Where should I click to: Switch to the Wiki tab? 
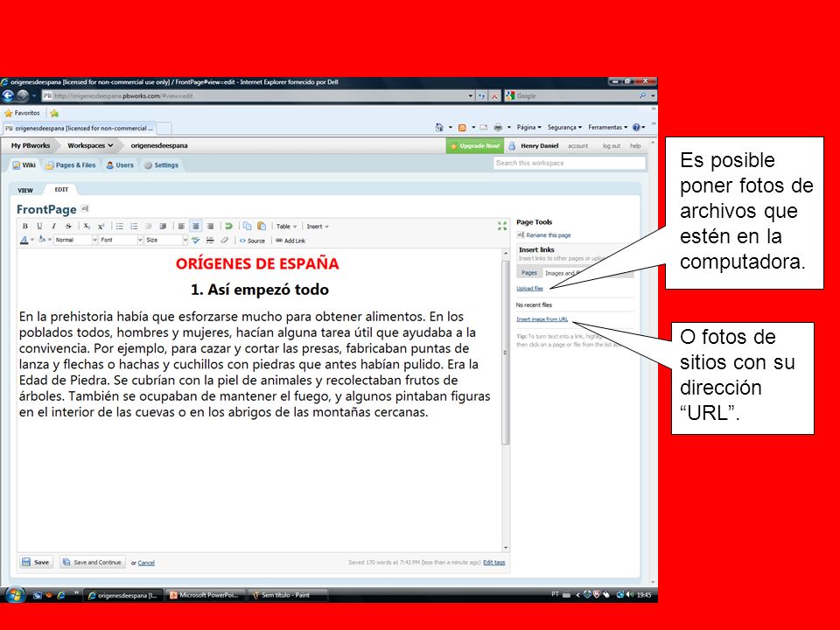click(x=24, y=165)
